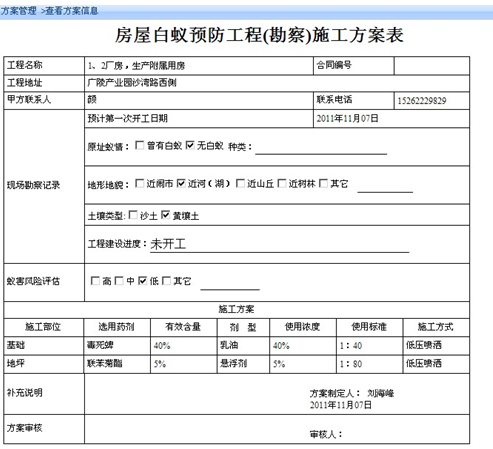Image resolution: width=493 pixels, height=449 pixels.
Task: Click the 未开工 progress value
Action: pos(168,244)
